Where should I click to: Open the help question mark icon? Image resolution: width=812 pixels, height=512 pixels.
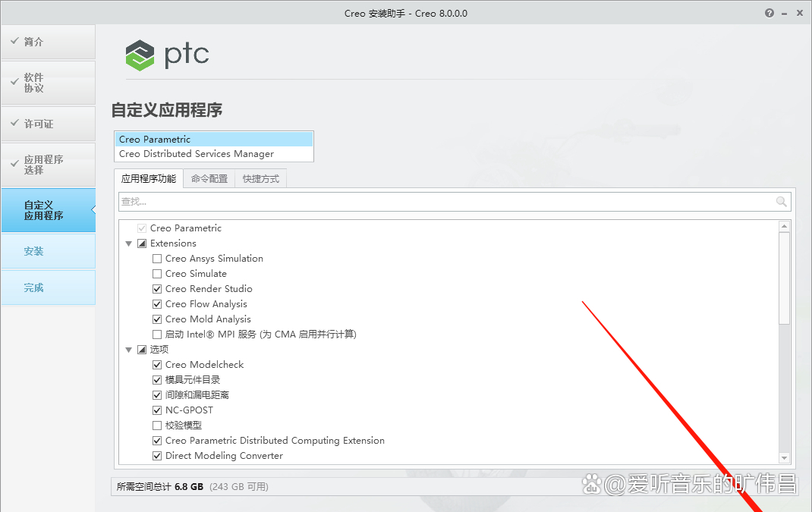click(x=770, y=14)
